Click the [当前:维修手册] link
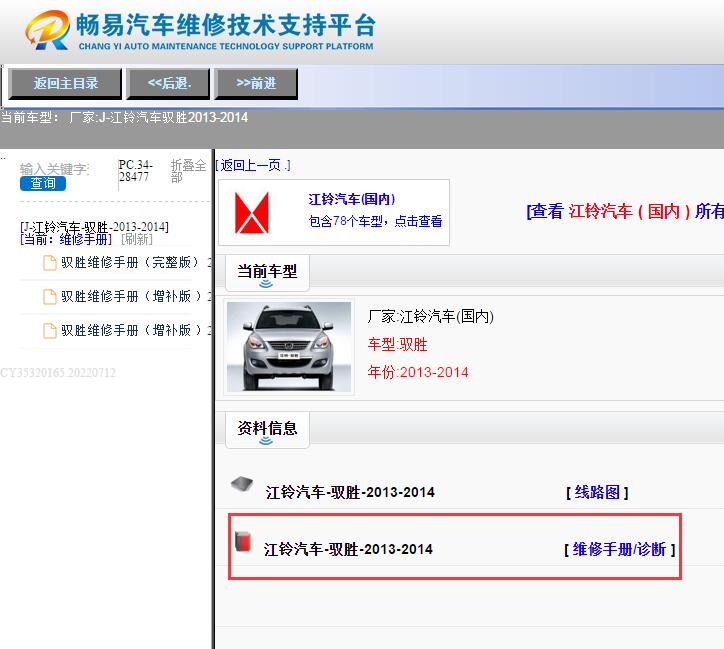 (66, 239)
